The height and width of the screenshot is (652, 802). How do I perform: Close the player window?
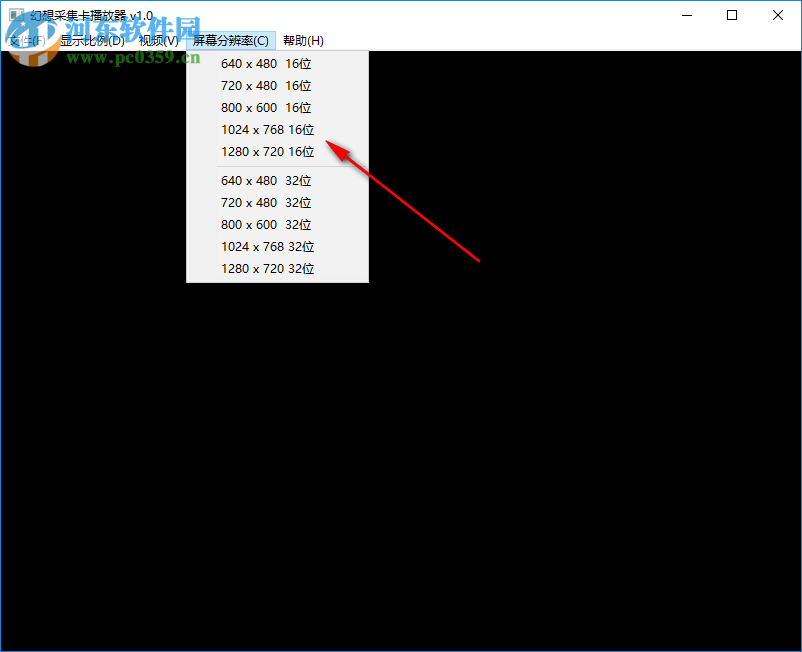coord(777,15)
